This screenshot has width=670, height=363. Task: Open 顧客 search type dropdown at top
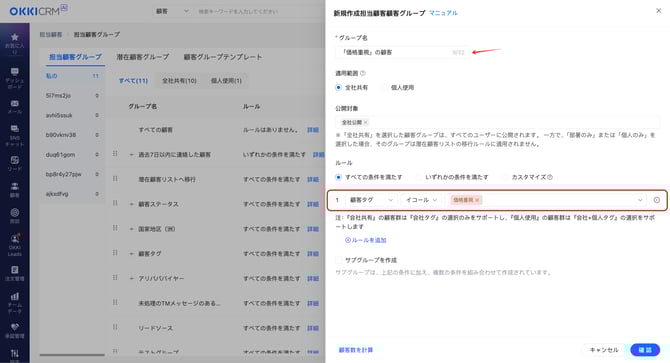tap(171, 12)
